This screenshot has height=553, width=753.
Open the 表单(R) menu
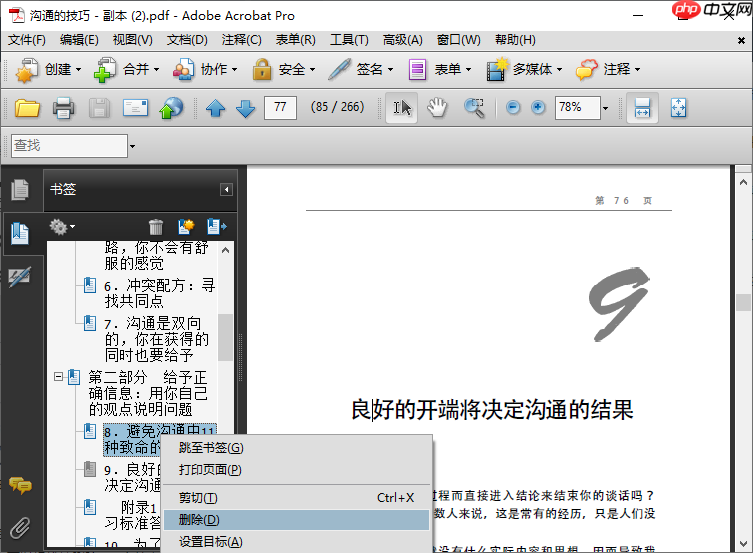[x=296, y=40]
